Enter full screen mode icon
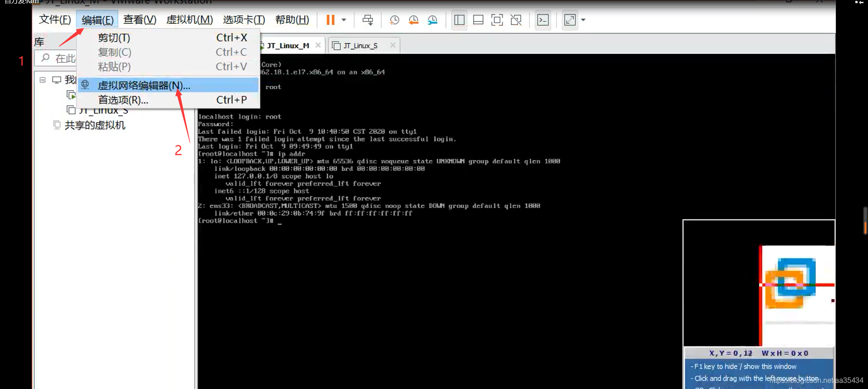 coord(497,20)
